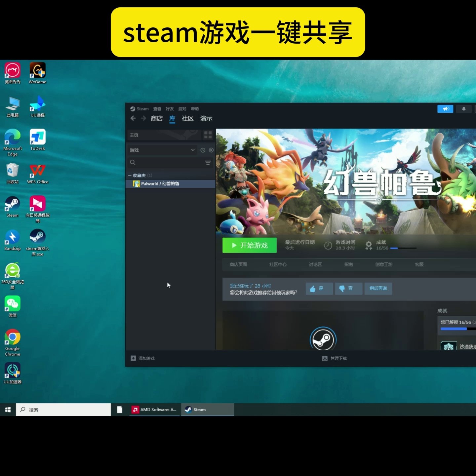Viewport: 476px width, 476px height.
Task: Collapse the 收藏夹 section
Action: pos(130,175)
